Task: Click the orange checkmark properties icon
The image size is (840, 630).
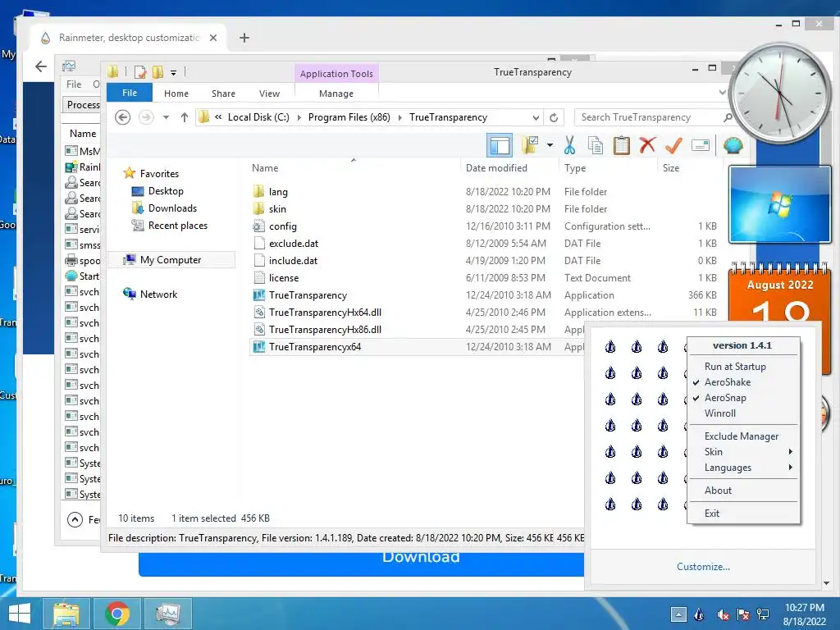Action: click(673, 145)
